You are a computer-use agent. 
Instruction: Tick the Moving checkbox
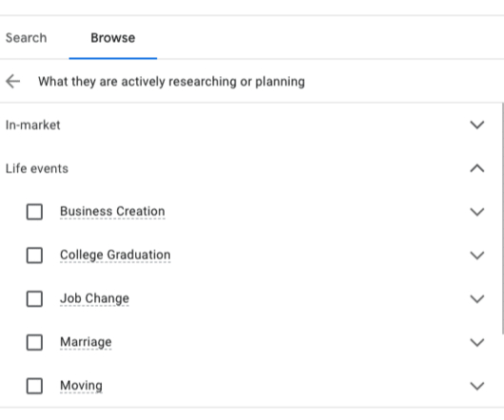(34, 386)
